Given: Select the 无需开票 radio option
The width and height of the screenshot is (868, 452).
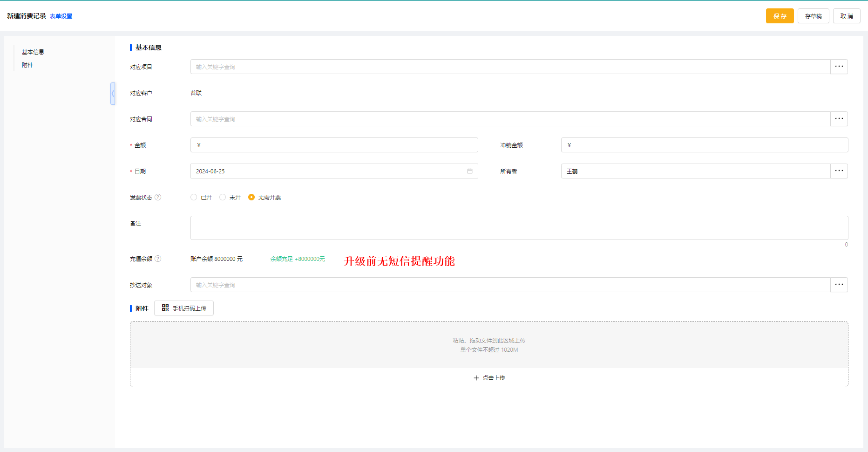Looking at the screenshot, I should (251, 197).
